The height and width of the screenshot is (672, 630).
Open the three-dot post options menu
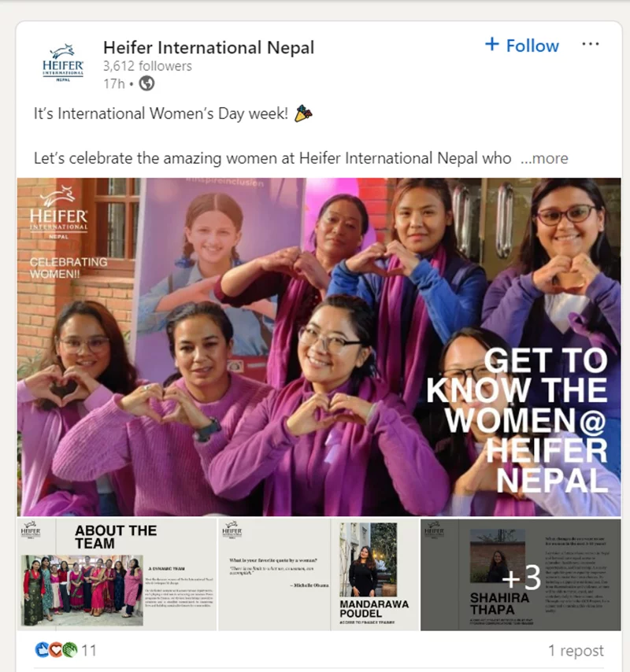coord(591,44)
